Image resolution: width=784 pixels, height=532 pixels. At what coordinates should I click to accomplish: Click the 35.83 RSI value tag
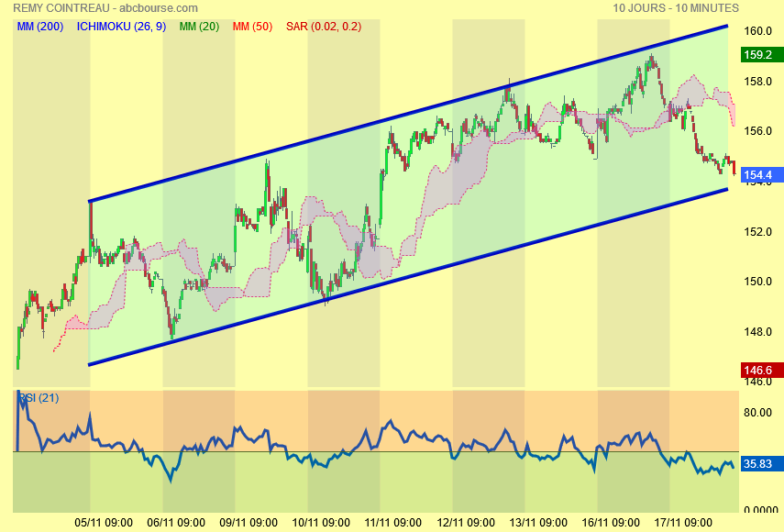coord(762,463)
